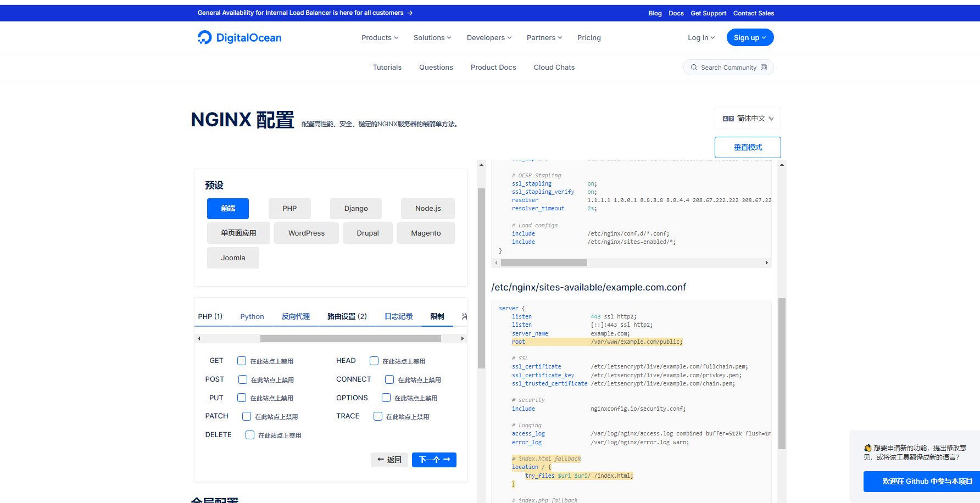Click tab strip left scroll arrow
The image size is (980, 503).
point(199,338)
